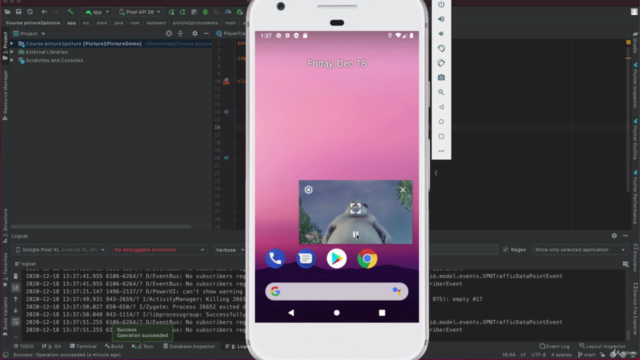
Task: Open the Project view selector dropdown
Action: (29, 33)
